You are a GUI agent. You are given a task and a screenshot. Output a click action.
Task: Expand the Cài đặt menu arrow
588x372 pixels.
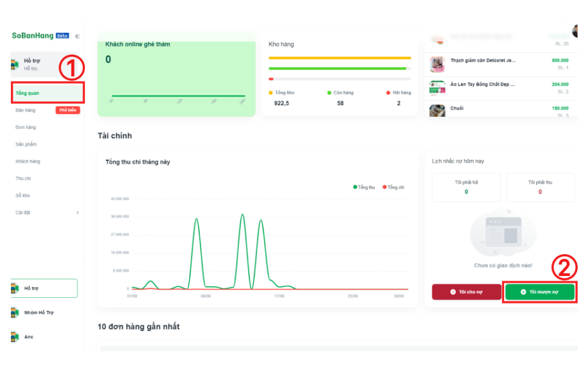(x=78, y=213)
